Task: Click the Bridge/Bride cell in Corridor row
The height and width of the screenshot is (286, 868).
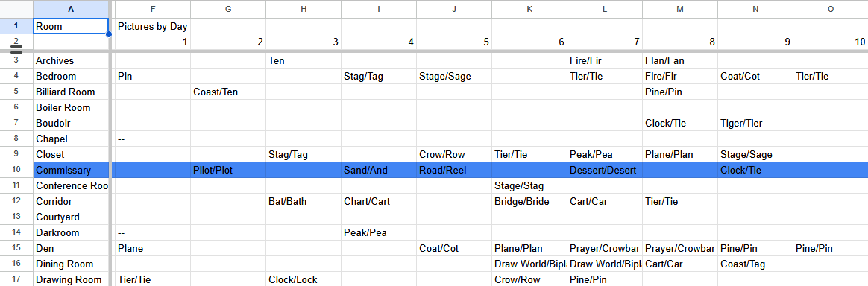Action: (x=529, y=201)
